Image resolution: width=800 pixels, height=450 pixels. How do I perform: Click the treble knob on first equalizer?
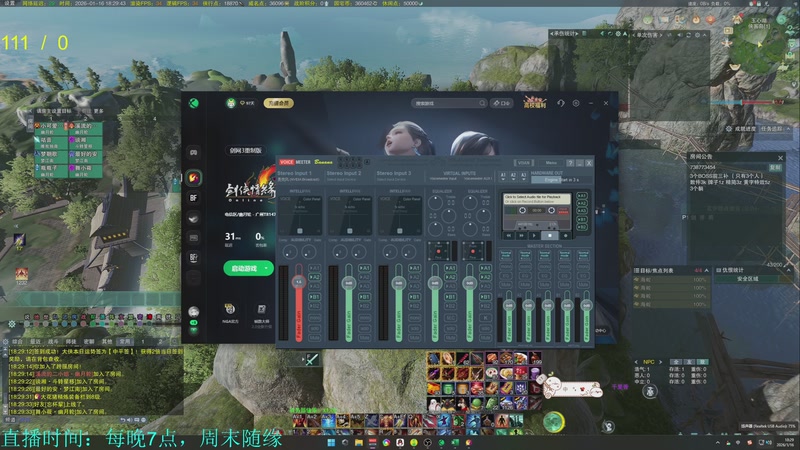point(436,202)
